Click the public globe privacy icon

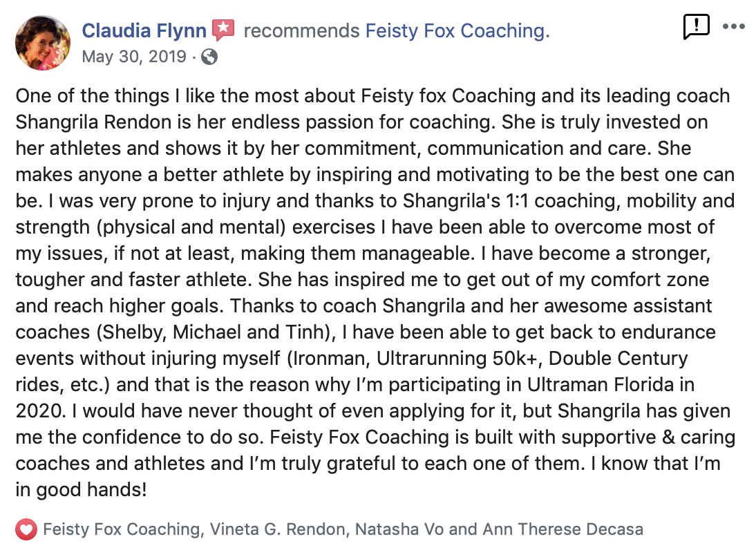tap(209, 57)
